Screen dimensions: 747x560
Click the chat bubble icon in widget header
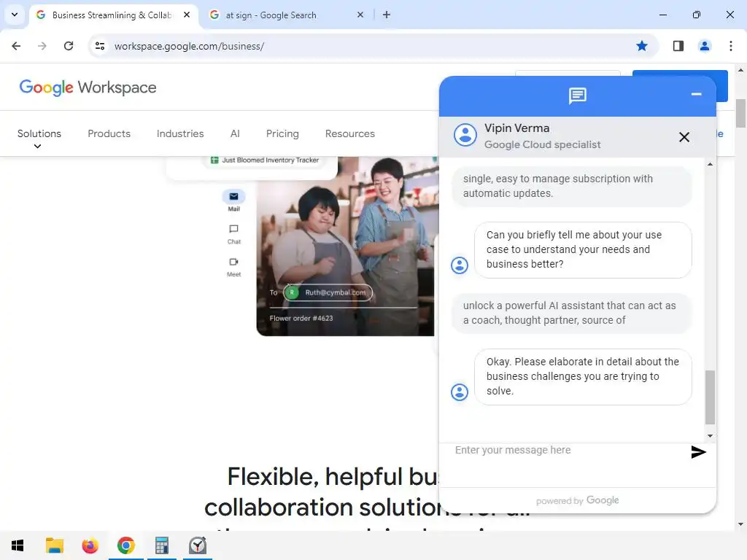point(578,96)
